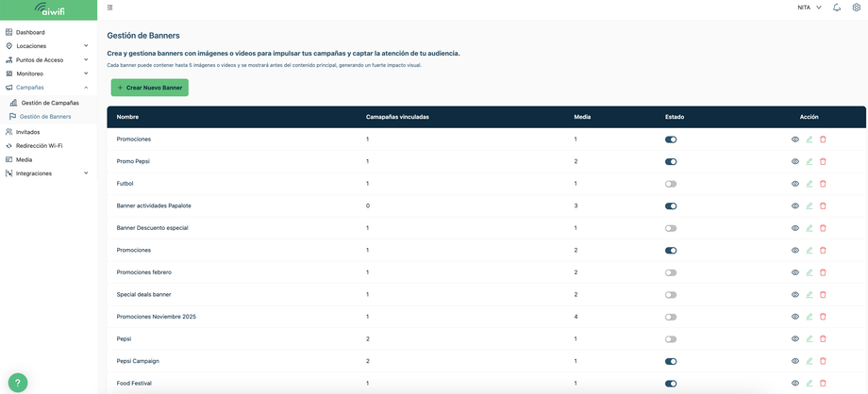The image size is (868, 394).
Task: Preview Promociones Noviembre 2025 banner
Action: 795,317
